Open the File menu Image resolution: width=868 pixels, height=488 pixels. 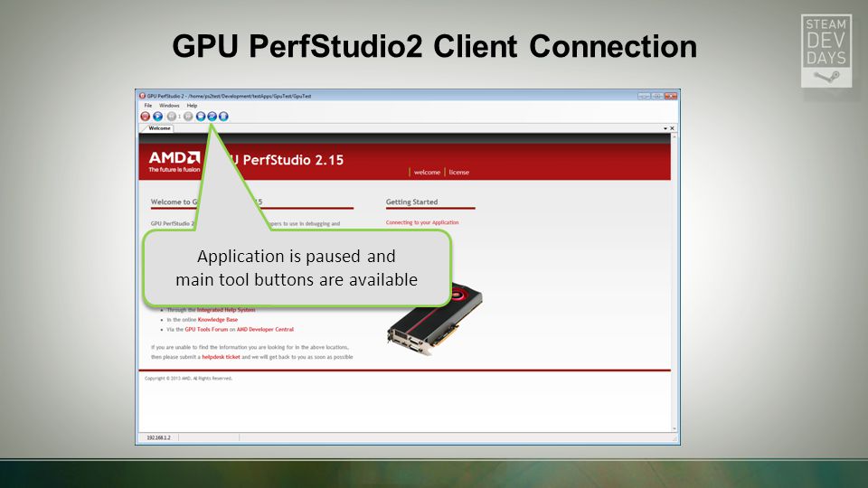(147, 105)
